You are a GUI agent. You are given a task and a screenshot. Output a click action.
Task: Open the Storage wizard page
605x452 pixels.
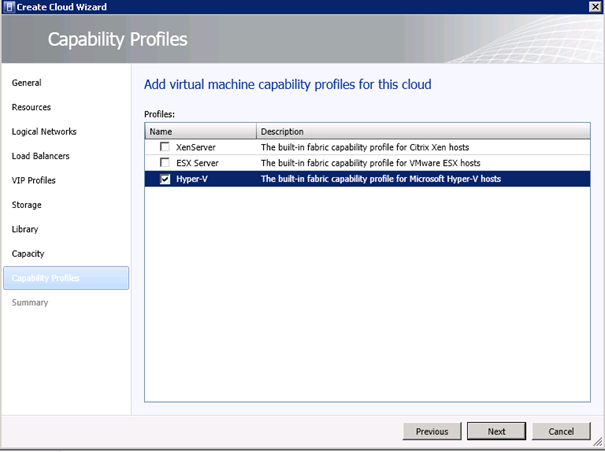(27, 205)
